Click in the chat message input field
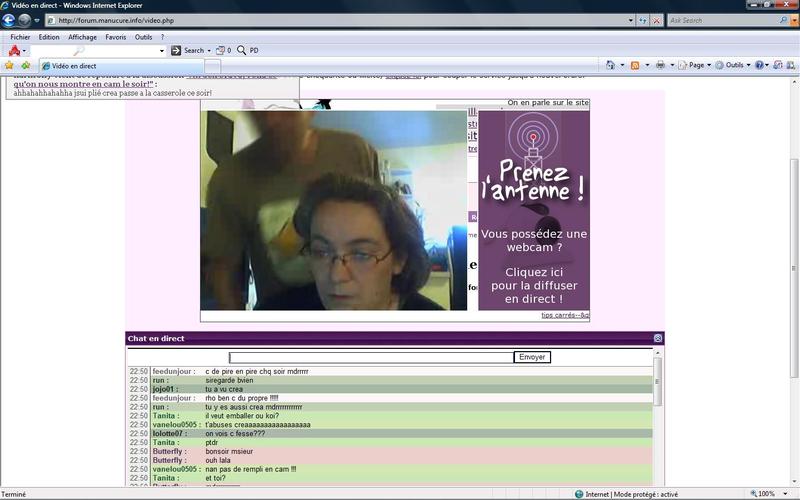800x500 pixels. 371,357
